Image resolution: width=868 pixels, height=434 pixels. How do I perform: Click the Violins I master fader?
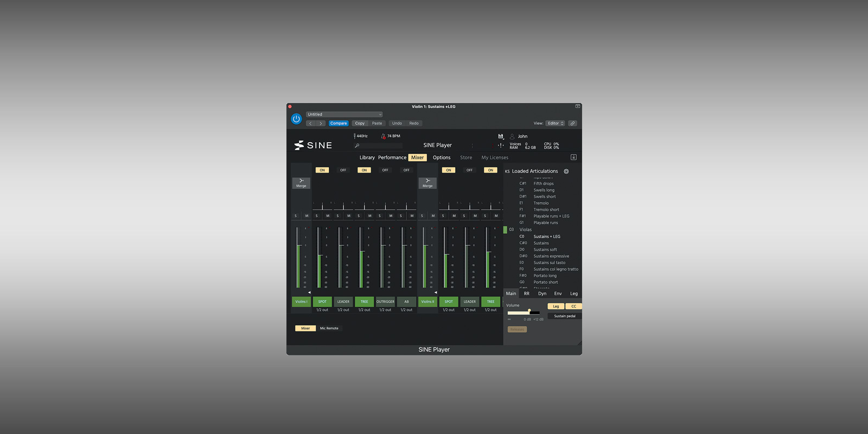click(298, 258)
